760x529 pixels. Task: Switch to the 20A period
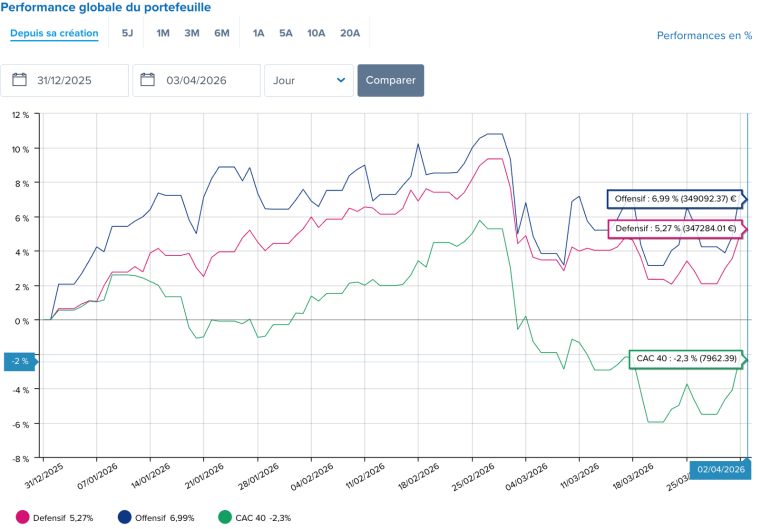[349, 33]
